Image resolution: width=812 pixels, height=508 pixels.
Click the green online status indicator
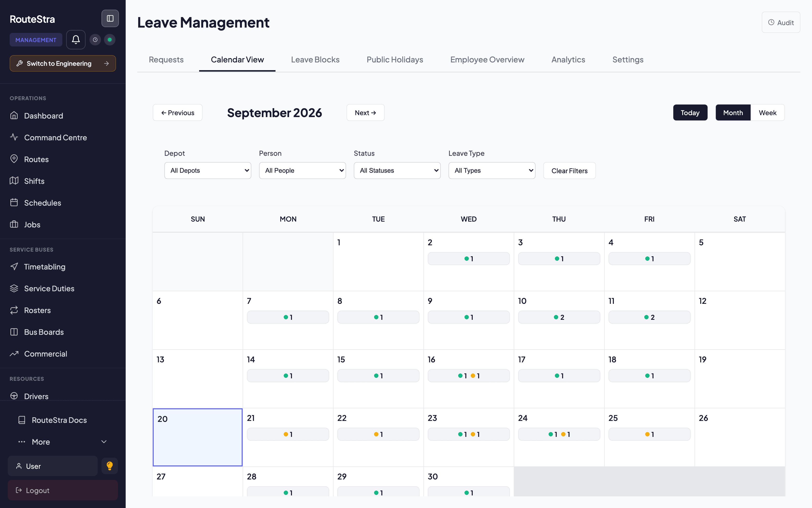[110, 40]
